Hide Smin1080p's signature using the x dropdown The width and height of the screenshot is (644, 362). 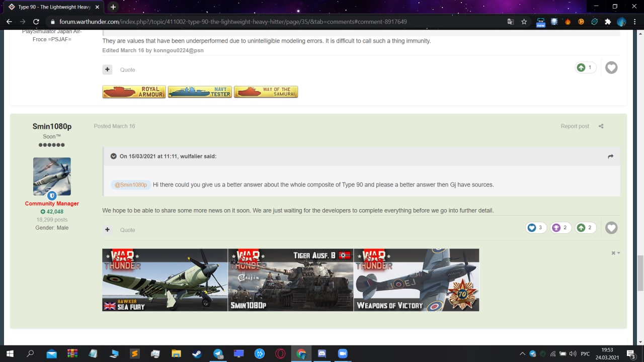(x=615, y=253)
